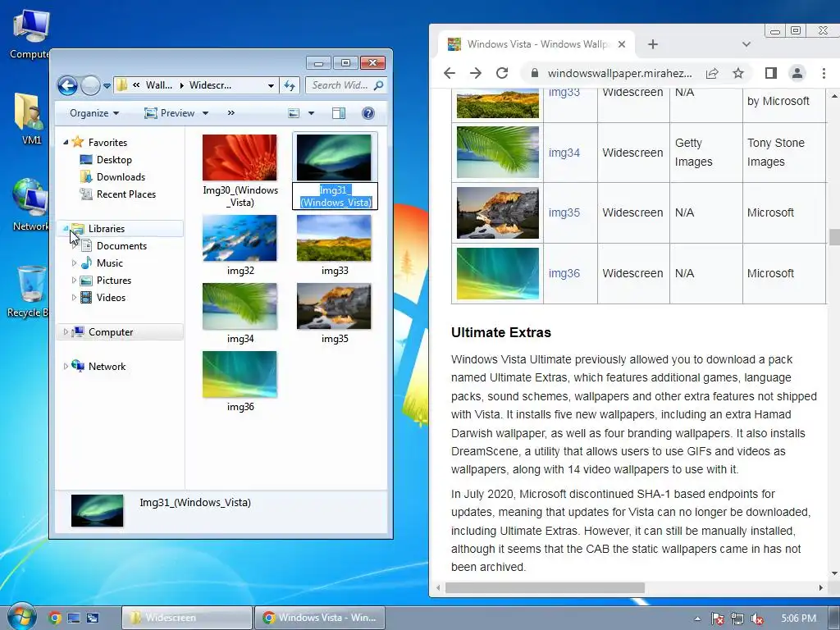This screenshot has height=630, width=840.
Task: Click the img35 thumbnail on the webpage
Action: coord(498,212)
